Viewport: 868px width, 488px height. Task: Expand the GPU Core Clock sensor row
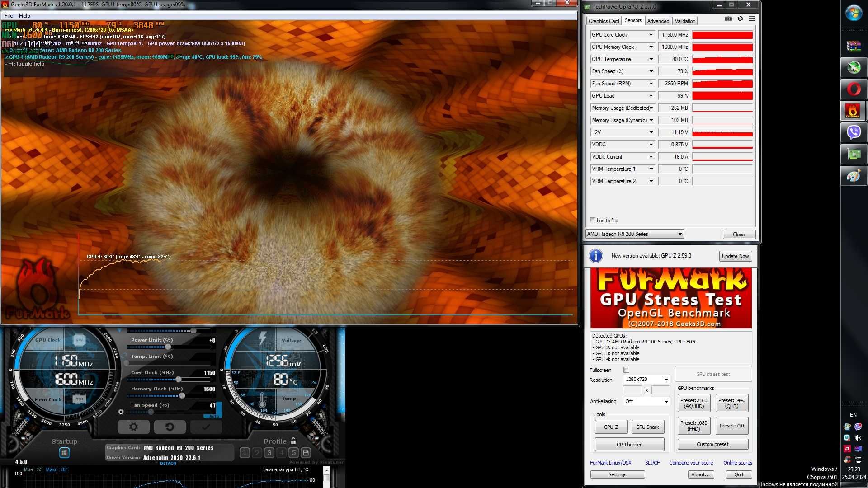[651, 34]
